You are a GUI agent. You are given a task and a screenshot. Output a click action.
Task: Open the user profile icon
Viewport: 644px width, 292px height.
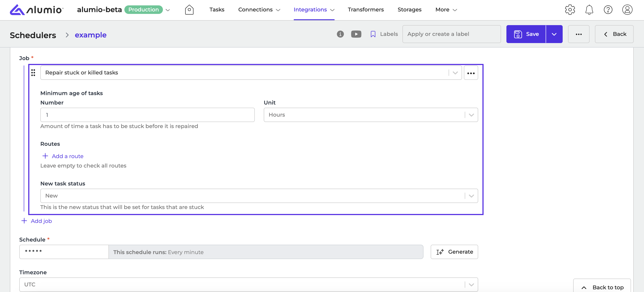pyautogui.click(x=627, y=10)
